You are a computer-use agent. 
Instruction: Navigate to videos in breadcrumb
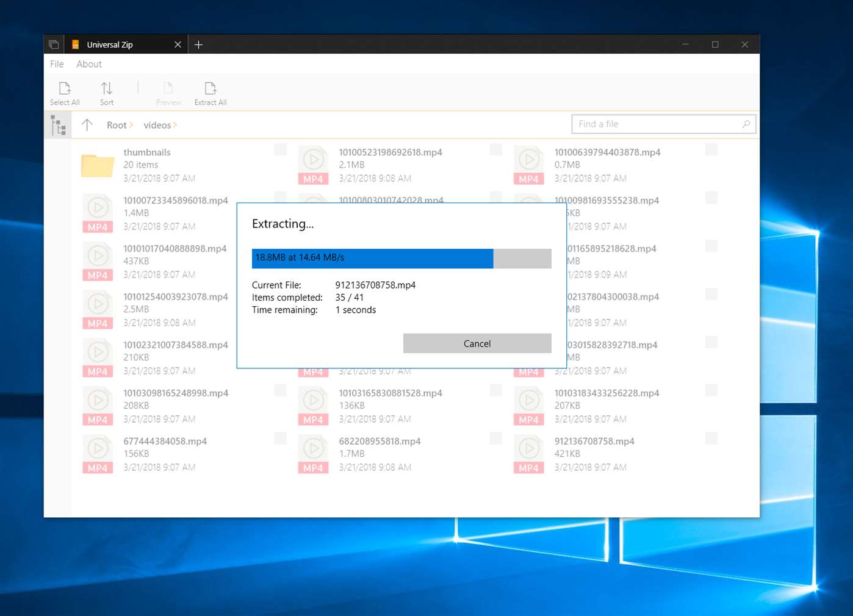tap(157, 125)
